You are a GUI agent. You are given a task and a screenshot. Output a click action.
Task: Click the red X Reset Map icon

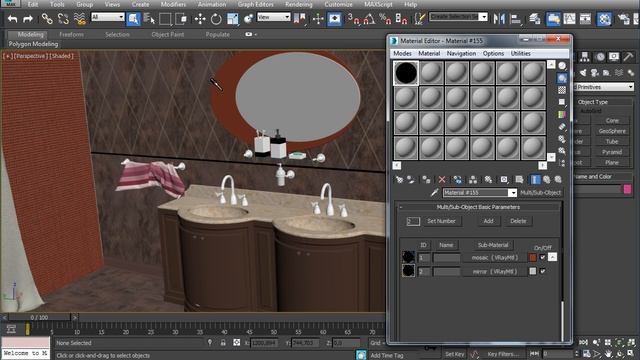tap(442, 180)
